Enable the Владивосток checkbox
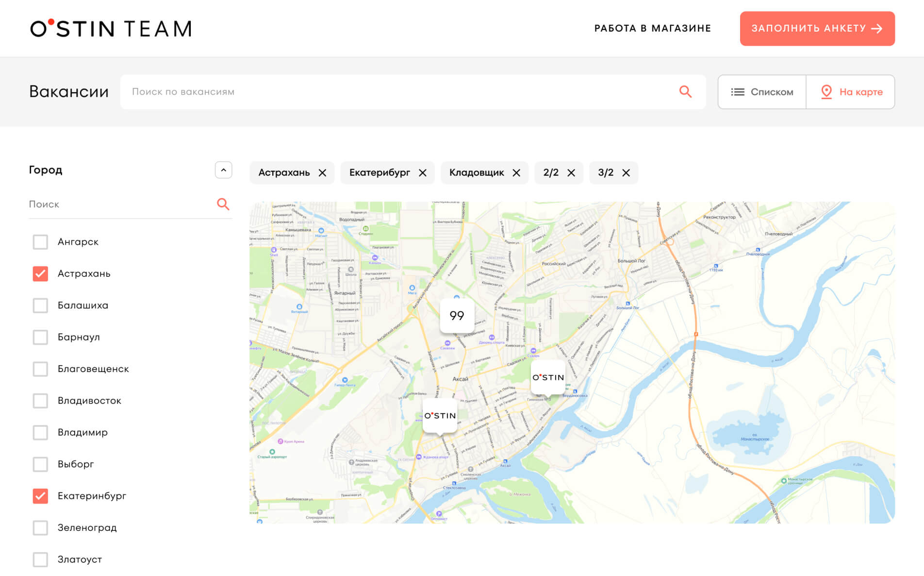 [40, 401]
